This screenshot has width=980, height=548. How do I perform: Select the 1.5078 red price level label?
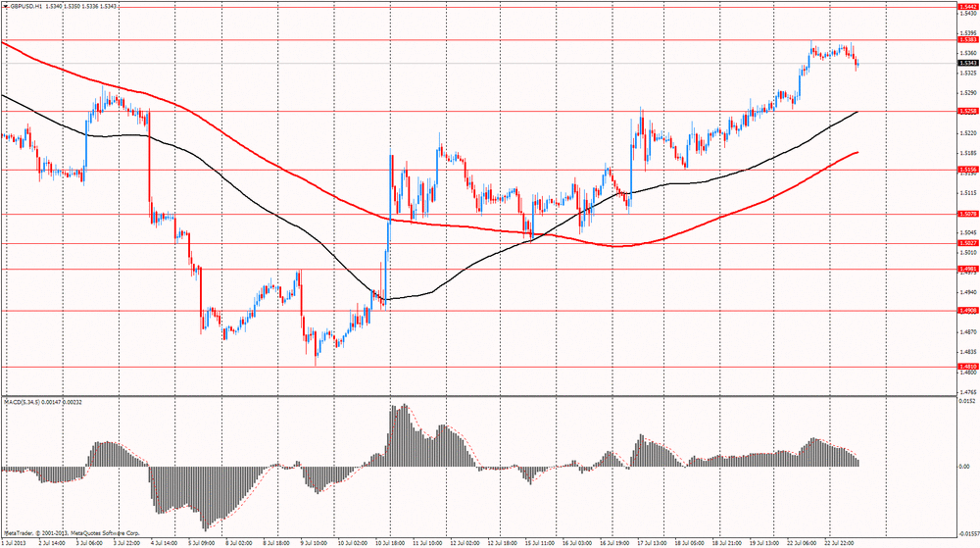pos(967,214)
